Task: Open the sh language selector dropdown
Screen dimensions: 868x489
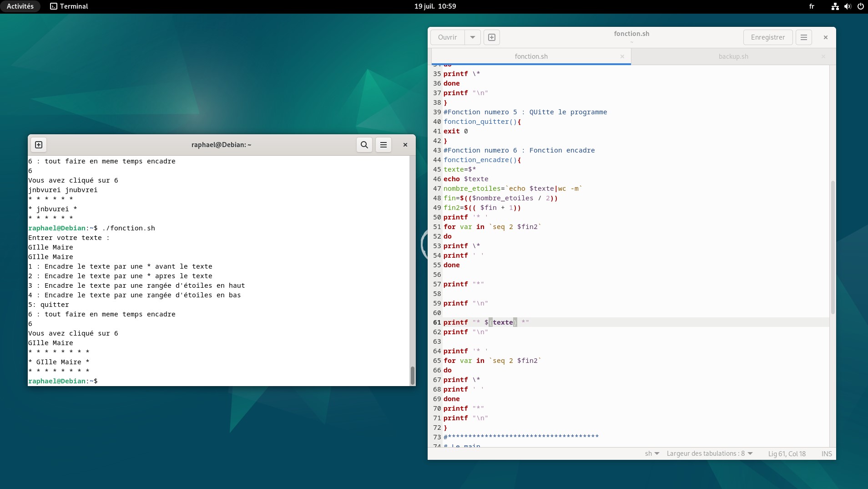Action: click(x=652, y=453)
